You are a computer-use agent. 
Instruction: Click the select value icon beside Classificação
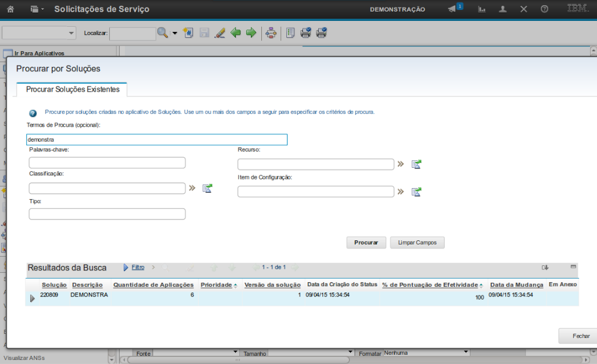pyautogui.click(x=207, y=188)
